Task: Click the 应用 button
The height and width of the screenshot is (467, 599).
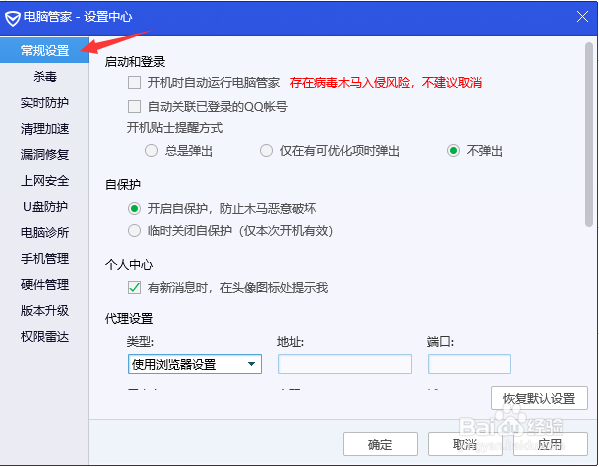Action: (x=550, y=444)
